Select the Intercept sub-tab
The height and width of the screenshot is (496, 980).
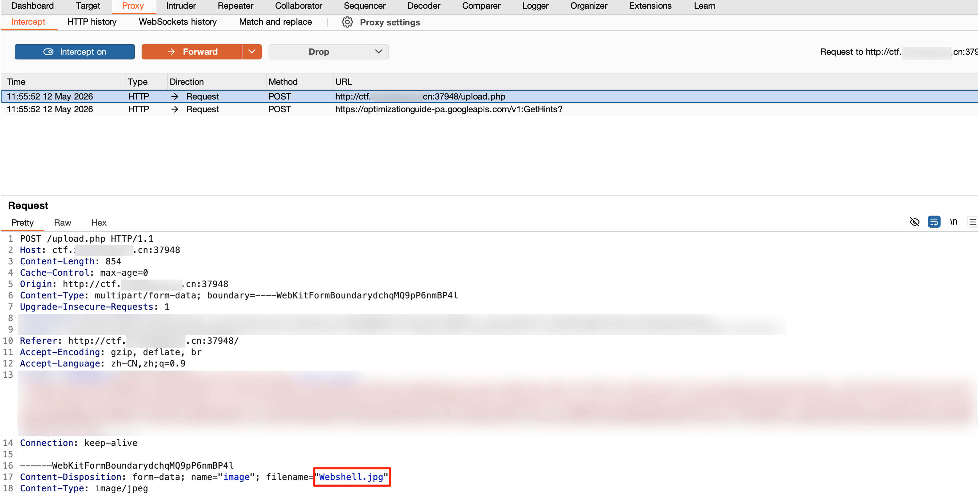point(29,22)
